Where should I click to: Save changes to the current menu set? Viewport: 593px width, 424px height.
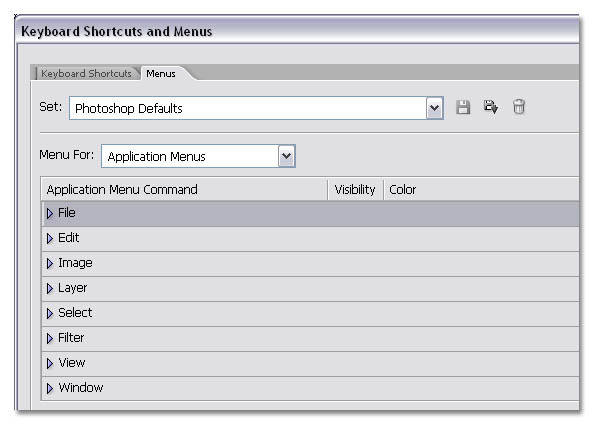coord(463,107)
